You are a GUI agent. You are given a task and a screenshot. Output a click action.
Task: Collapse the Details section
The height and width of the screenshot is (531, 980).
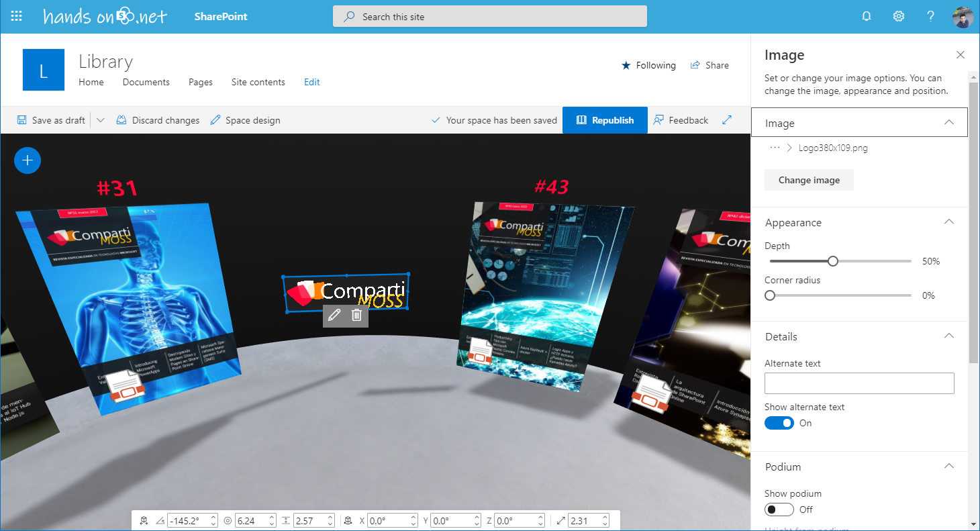tap(948, 336)
